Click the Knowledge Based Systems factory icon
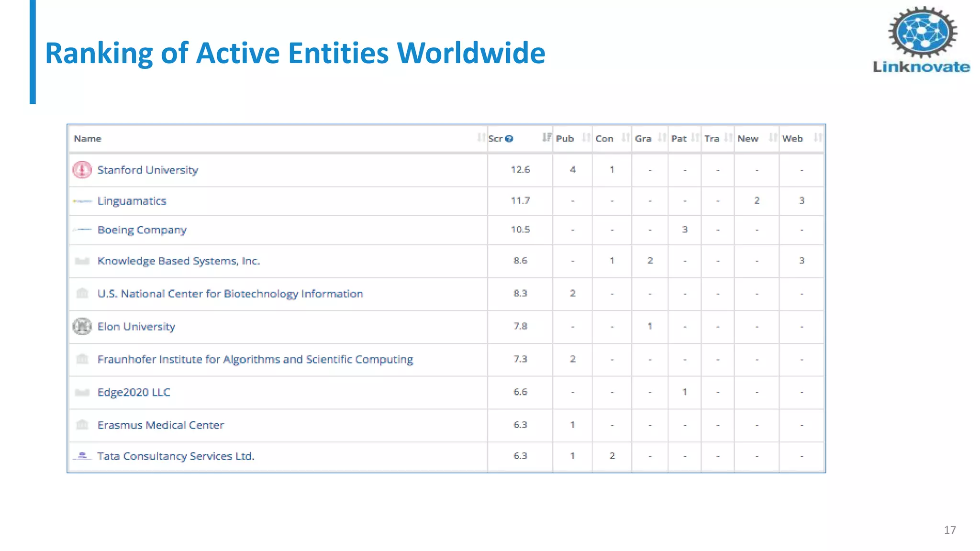 pyautogui.click(x=82, y=261)
